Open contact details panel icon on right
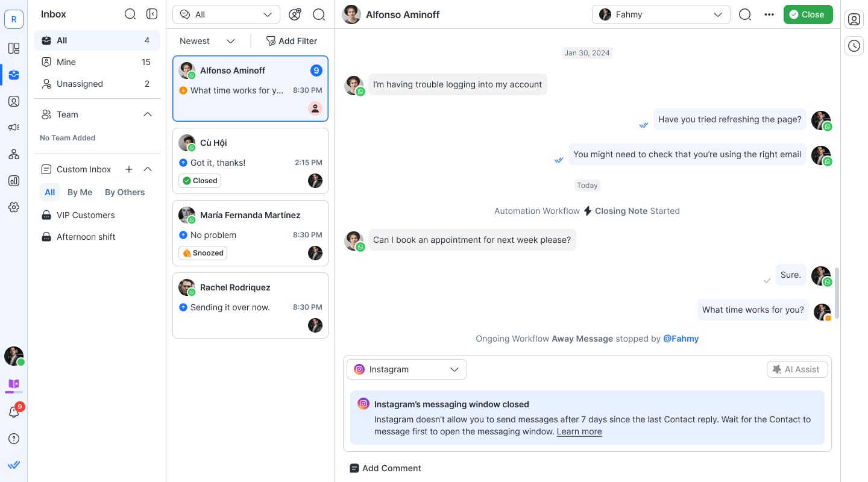 [854, 19]
